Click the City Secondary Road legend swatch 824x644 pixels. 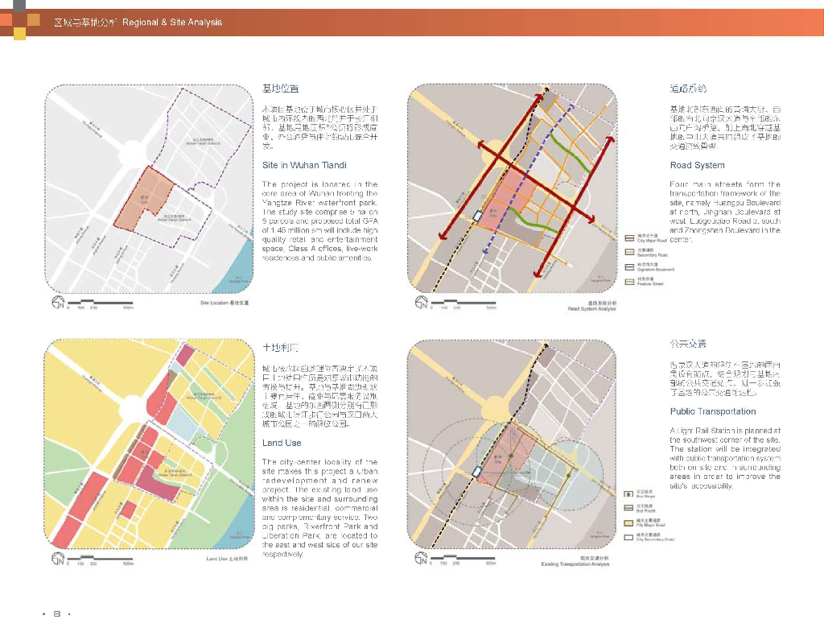629,536
